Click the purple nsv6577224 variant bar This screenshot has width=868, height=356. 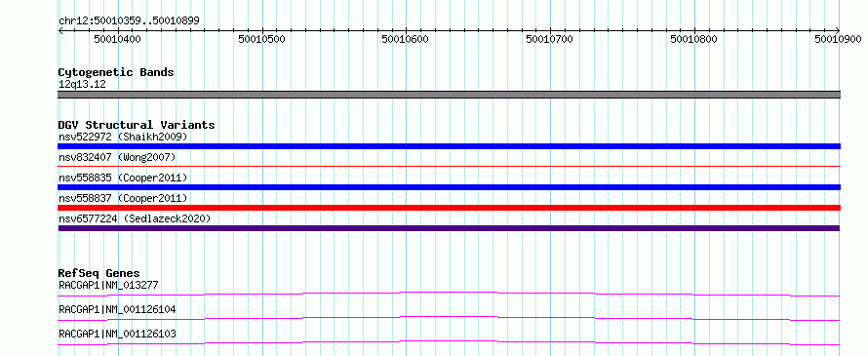pyautogui.click(x=449, y=228)
